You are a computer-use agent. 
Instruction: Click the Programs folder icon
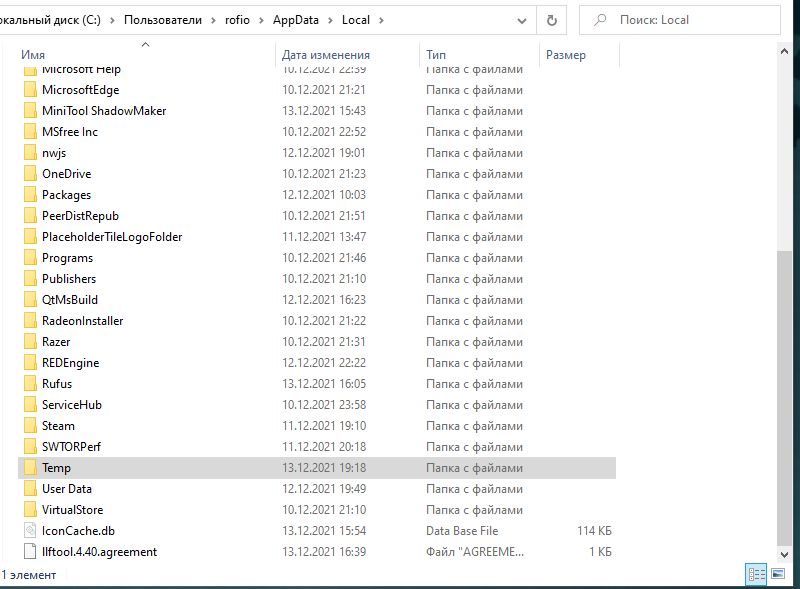coord(30,258)
